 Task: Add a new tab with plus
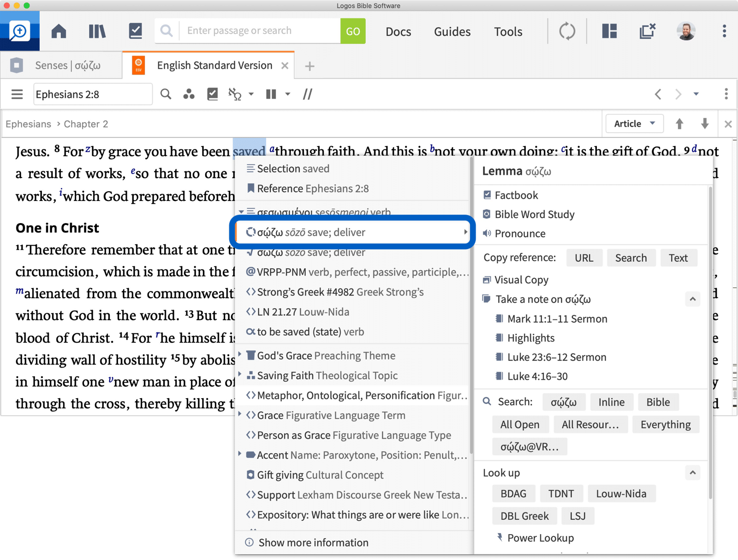[309, 66]
